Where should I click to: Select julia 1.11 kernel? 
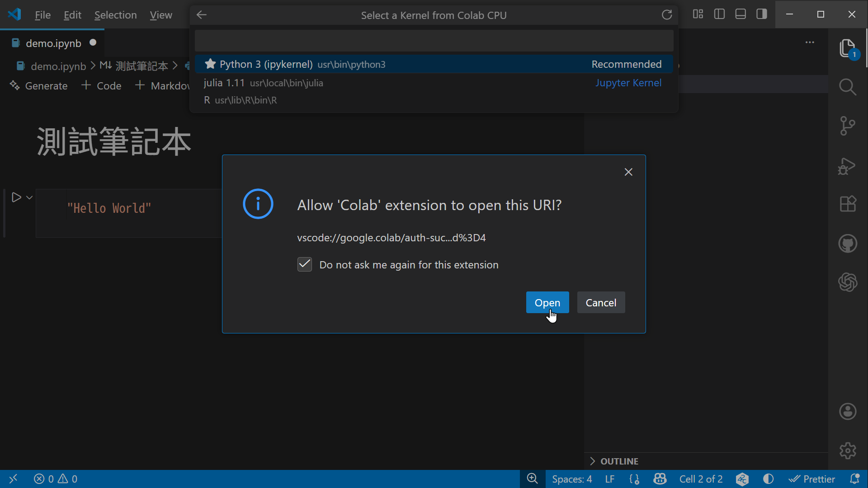pyautogui.click(x=434, y=83)
